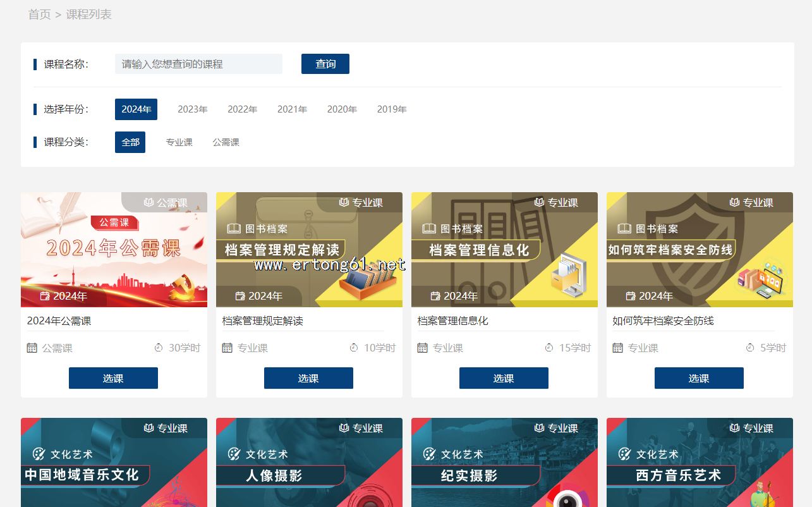The image size is (812, 507).
Task: Click the clock icon beside 5学时
Action: coord(750,348)
